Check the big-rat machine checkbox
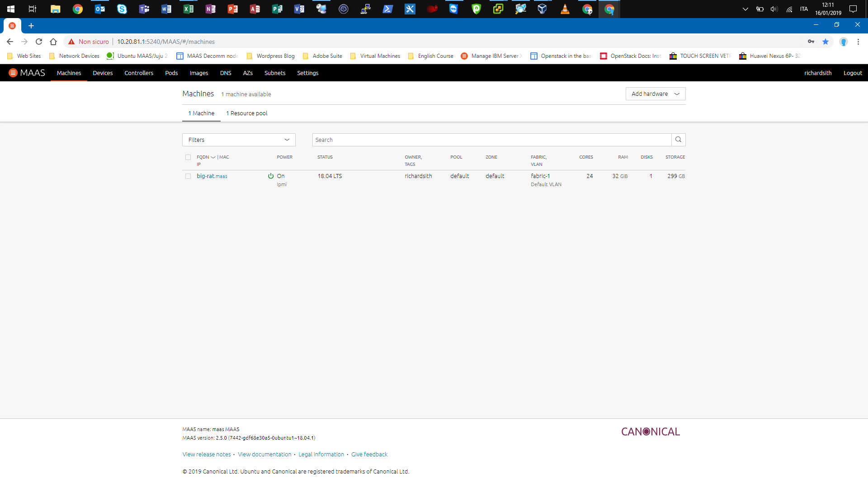This screenshot has height=488, width=868. point(188,176)
